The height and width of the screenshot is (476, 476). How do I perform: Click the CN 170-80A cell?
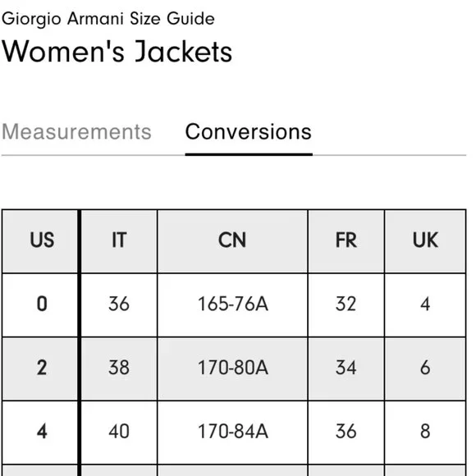pos(232,368)
